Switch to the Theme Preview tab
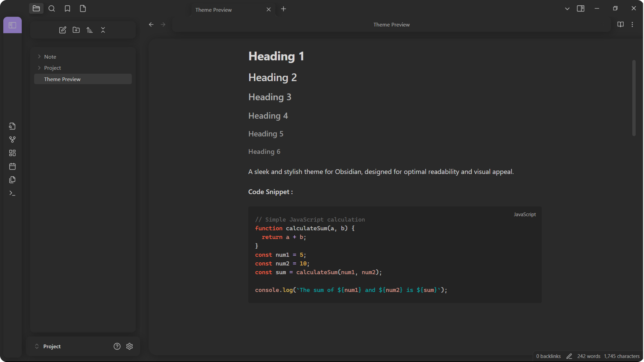Screen dimensions: 644x362 (233, 10)
